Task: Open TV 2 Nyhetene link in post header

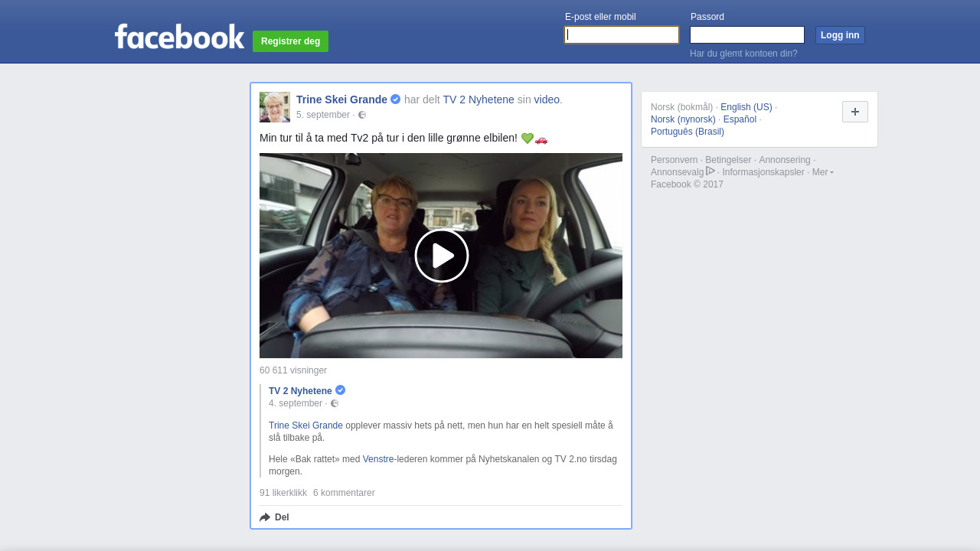Action: point(479,99)
